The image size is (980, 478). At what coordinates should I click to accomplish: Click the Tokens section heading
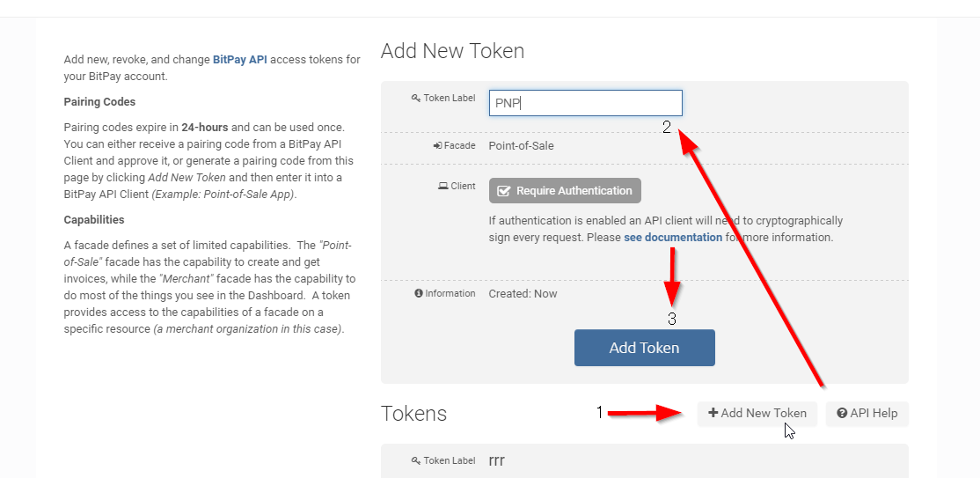pos(413,414)
